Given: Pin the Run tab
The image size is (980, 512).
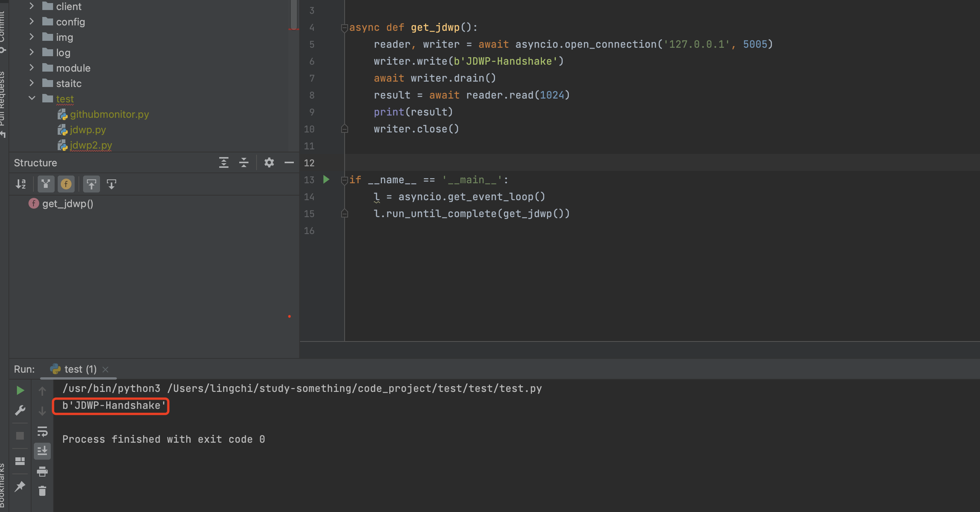Looking at the screenshot, I should pos(20,486).
